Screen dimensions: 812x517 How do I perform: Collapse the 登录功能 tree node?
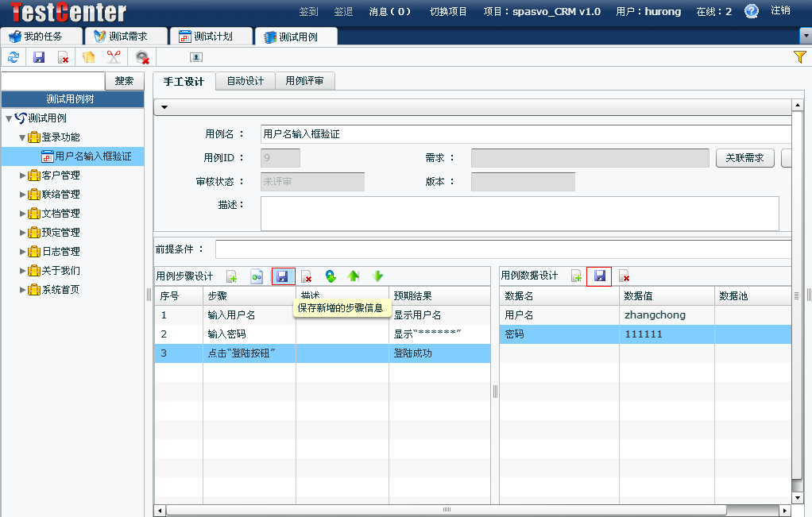tap(23, 137)
